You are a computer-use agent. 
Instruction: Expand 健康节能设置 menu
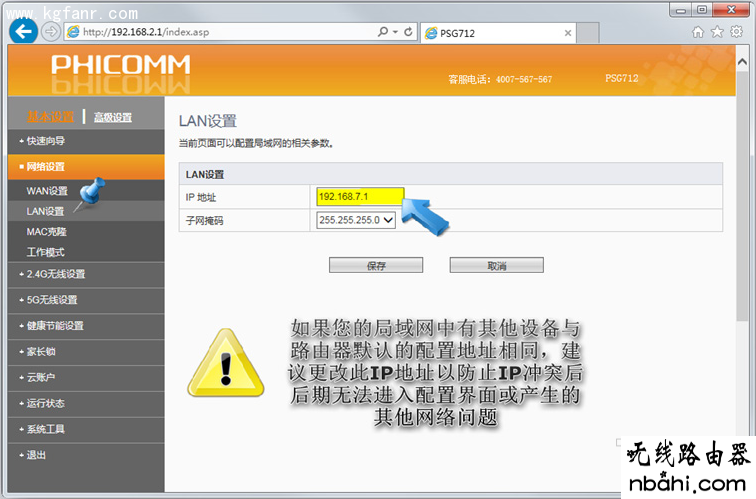click(x=86, y=326)
